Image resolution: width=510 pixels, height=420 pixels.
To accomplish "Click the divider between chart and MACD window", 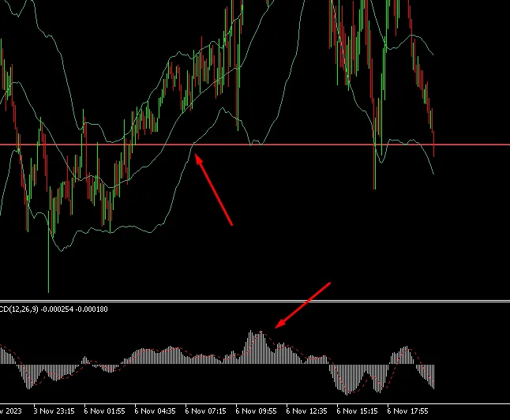I will (x=255, y=301).
